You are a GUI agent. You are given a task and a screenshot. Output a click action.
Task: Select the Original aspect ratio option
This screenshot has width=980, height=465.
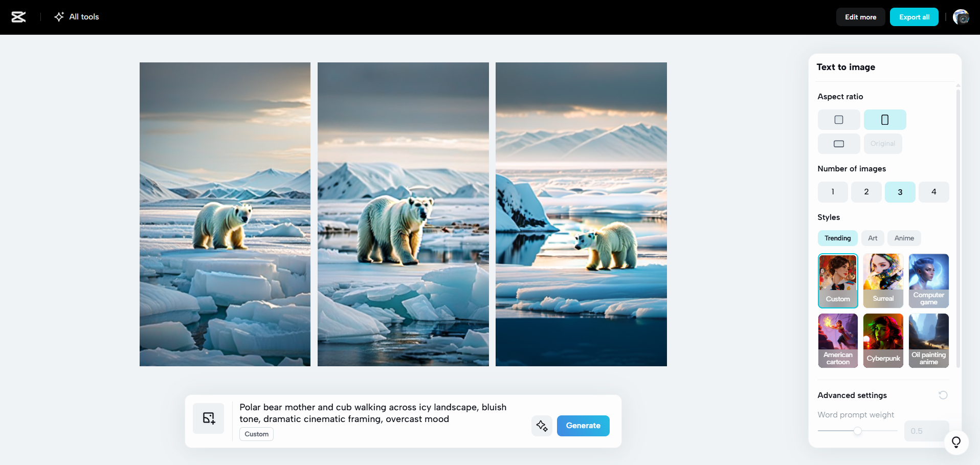(882, 144)
